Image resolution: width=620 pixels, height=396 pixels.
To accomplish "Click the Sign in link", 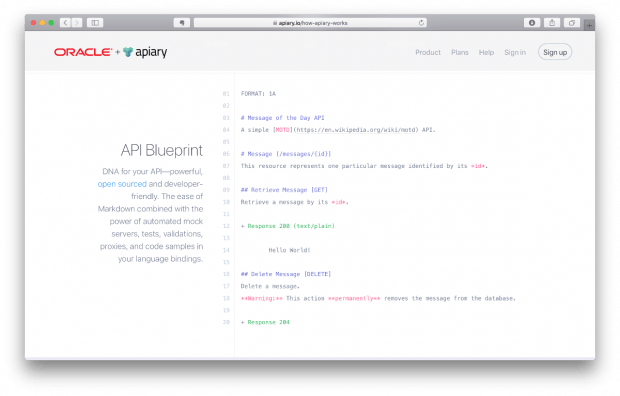I will [x=515, y=52].
